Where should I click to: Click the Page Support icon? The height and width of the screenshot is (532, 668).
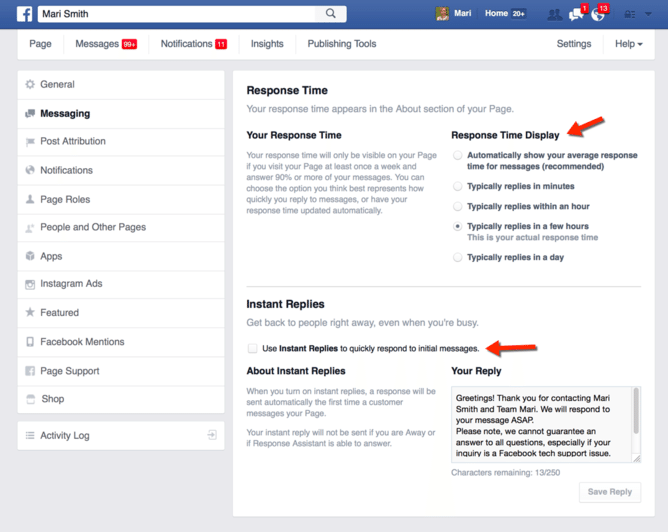pos(30,371)
